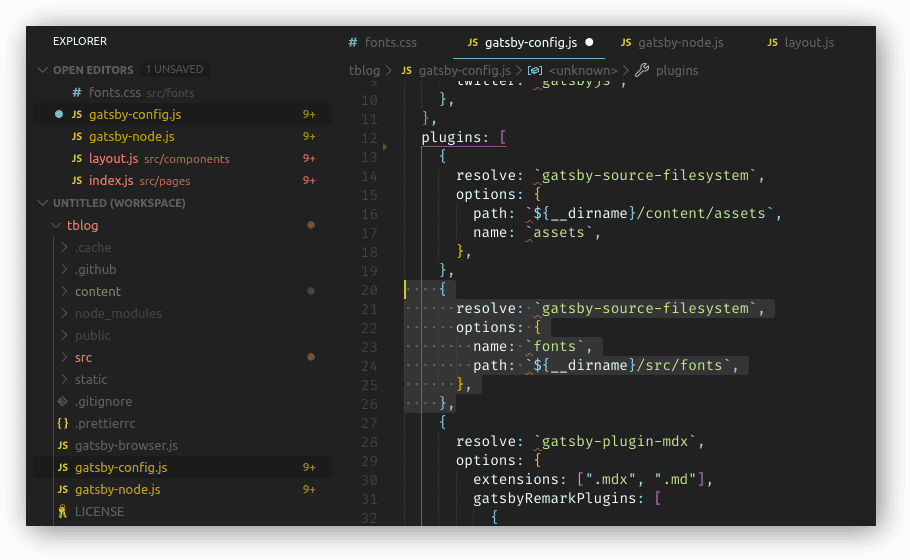
Task: Expand the src folder
Action: click(x=83, y=357)
